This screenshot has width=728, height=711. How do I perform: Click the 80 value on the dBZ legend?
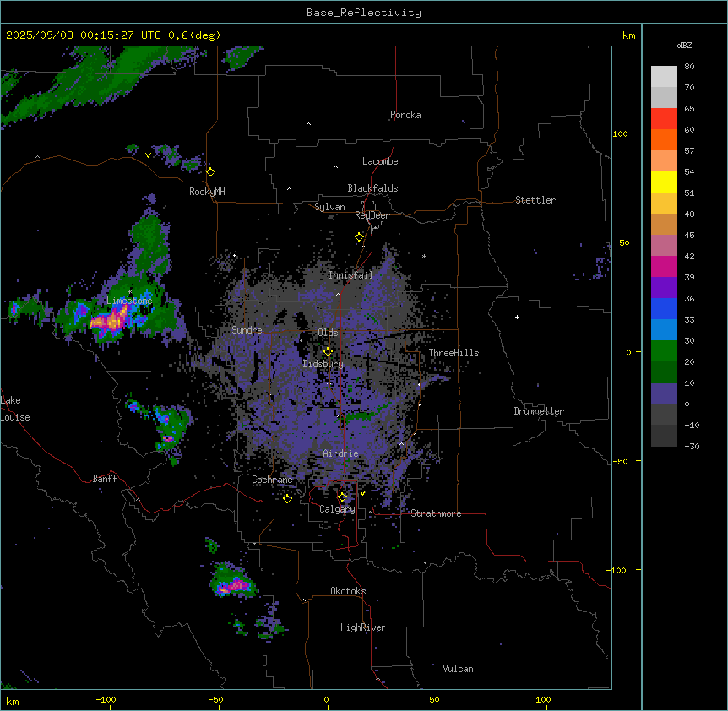(689, 67)
